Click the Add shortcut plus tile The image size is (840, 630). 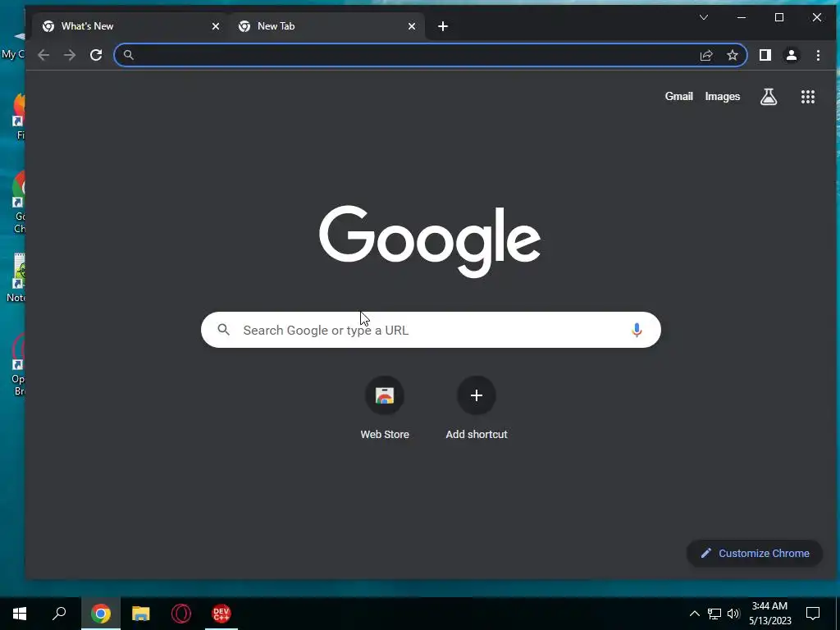(x=477, y=395)
